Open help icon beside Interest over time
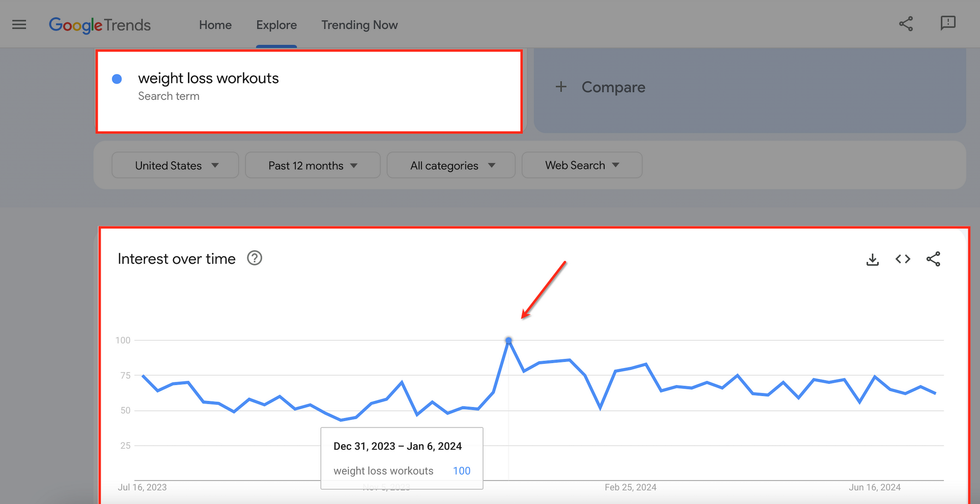The height and width of the screenshot is (504, 980). [x=255, y=259]
